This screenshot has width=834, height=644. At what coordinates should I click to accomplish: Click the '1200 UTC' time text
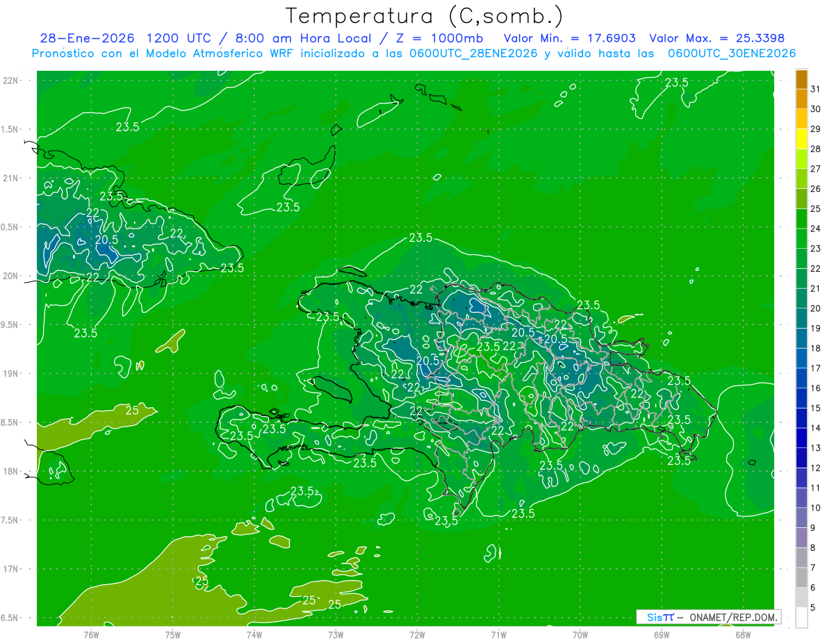click(180, 38)
